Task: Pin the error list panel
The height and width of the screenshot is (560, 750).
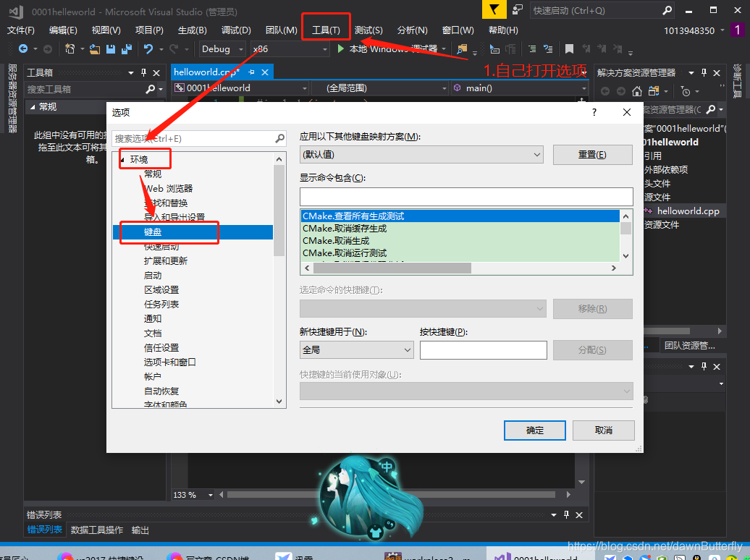Action: pos(566,514)
